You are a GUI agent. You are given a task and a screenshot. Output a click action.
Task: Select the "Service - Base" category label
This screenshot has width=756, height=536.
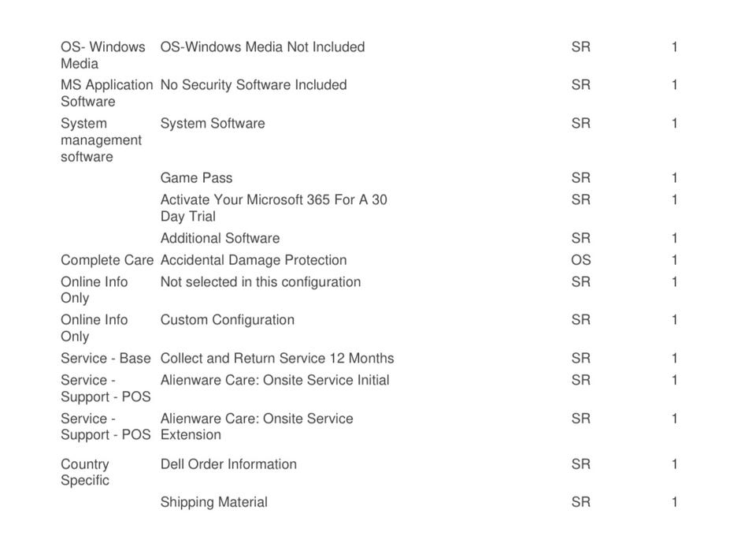[106, 359]
